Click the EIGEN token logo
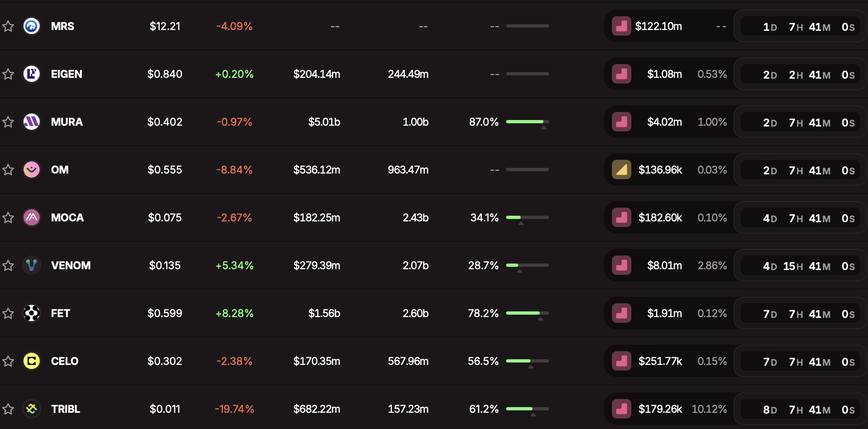Screen dimensions: 868x429 32,74
